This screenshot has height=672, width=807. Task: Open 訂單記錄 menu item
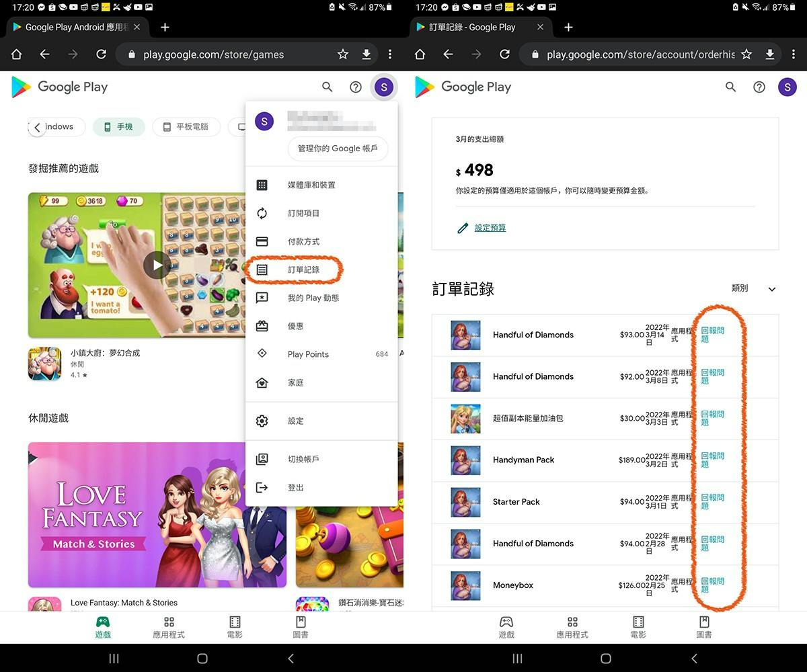click(x=321, y=269)
